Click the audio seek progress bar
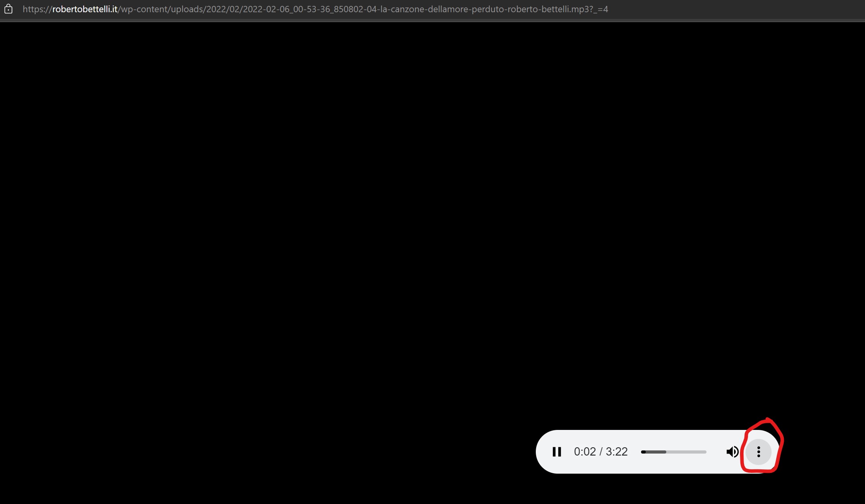 pos(673,452)
